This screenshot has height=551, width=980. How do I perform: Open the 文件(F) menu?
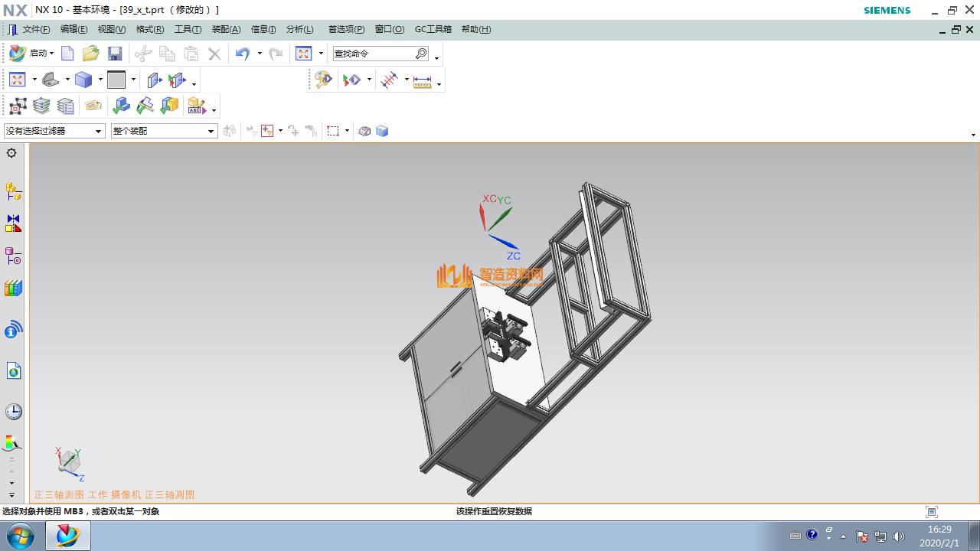click(35, 29)
